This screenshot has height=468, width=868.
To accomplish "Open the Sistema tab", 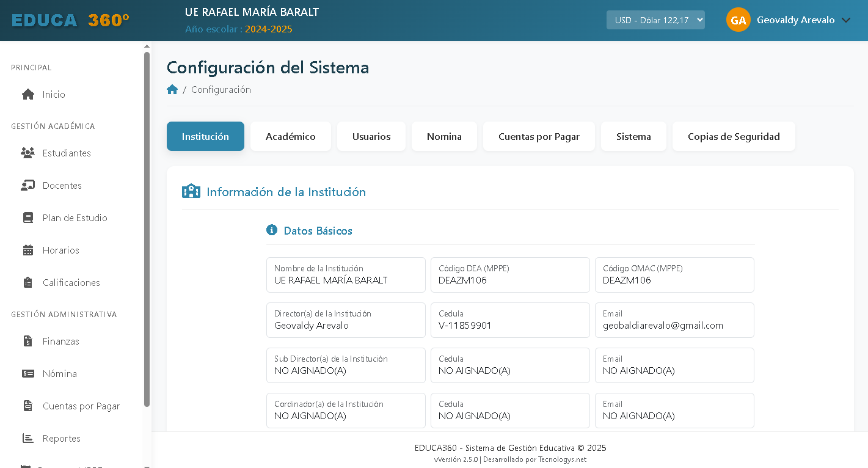I will pyautogui.click(x=633, y=136).
